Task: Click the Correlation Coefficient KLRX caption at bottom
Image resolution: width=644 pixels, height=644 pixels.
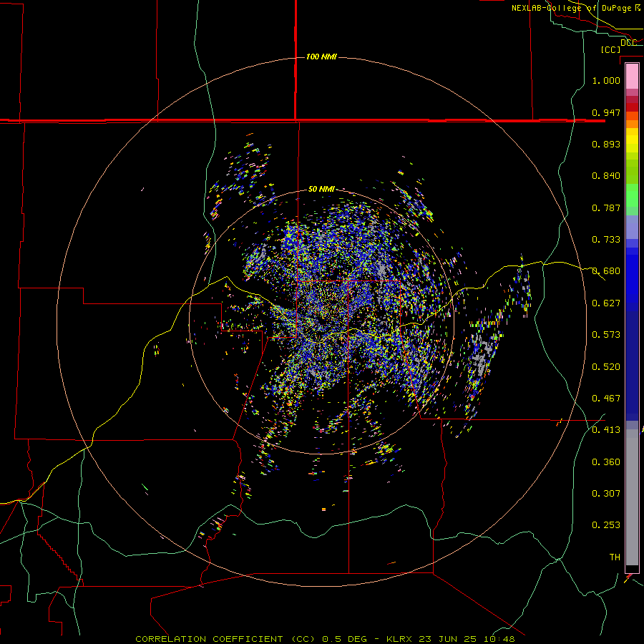Action: pyautogui.click(x=325, y=639)
